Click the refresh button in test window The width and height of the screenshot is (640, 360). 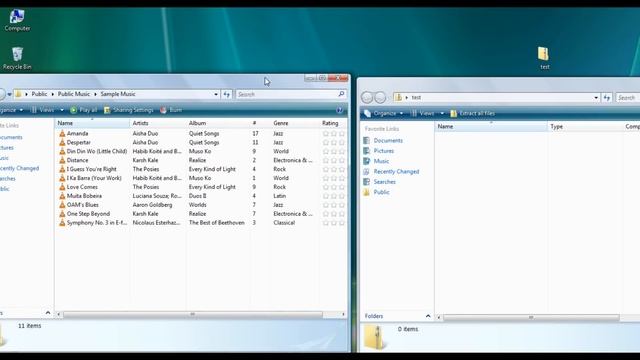click(607, 98)
